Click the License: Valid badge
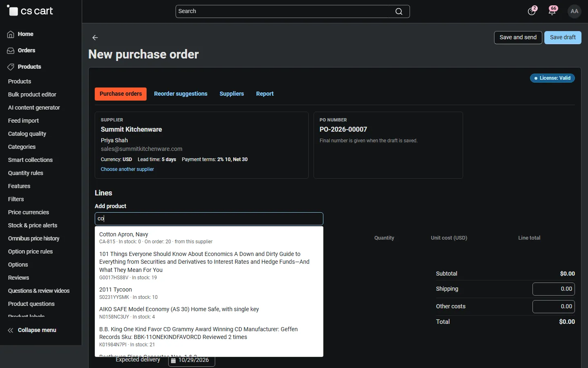This screenshot has width=588, height=368. click(x=552, y=78)
